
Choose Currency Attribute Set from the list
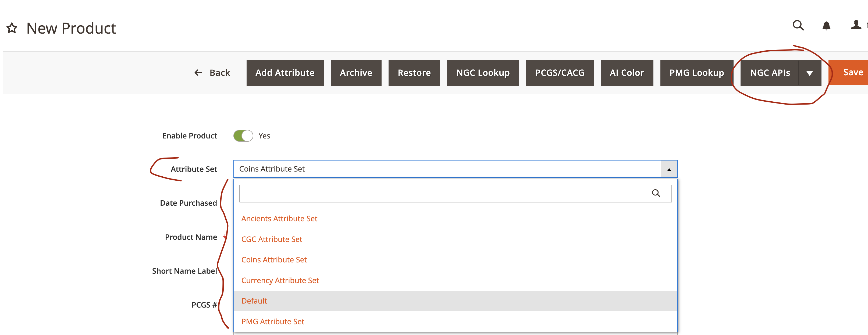click(x=280, y=280)
